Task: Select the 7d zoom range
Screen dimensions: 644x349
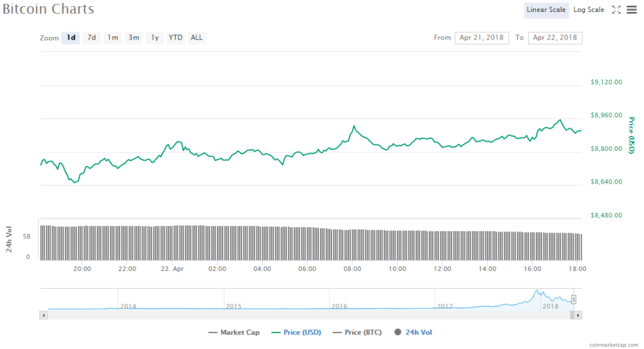Action: pos(92,38)
